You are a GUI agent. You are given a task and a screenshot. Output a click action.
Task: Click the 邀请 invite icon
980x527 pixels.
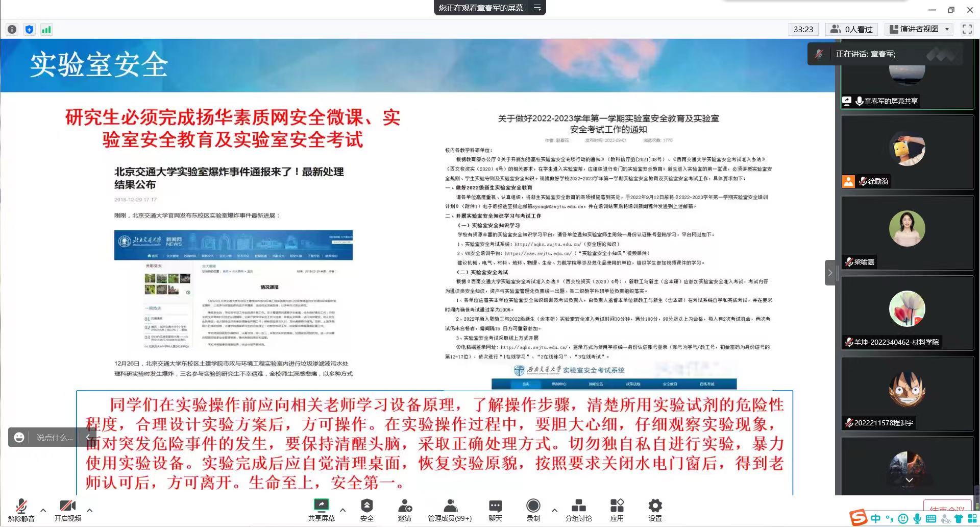click(x=405, y=507)
